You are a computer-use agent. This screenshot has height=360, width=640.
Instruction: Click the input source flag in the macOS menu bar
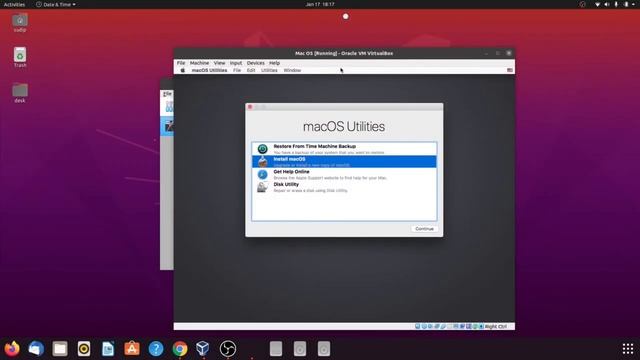[510, 70]
